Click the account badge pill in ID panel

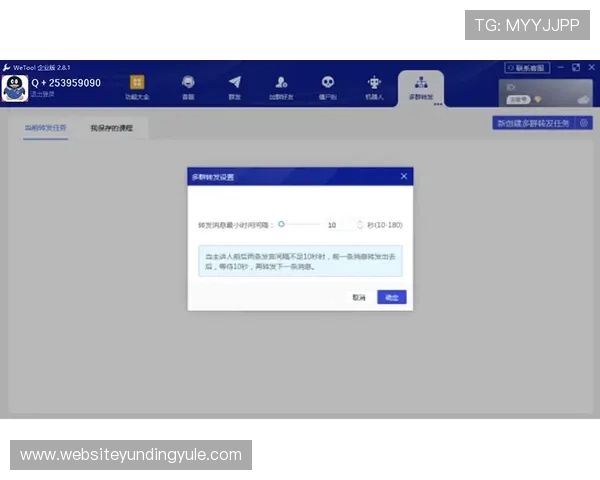click(518, 100)
